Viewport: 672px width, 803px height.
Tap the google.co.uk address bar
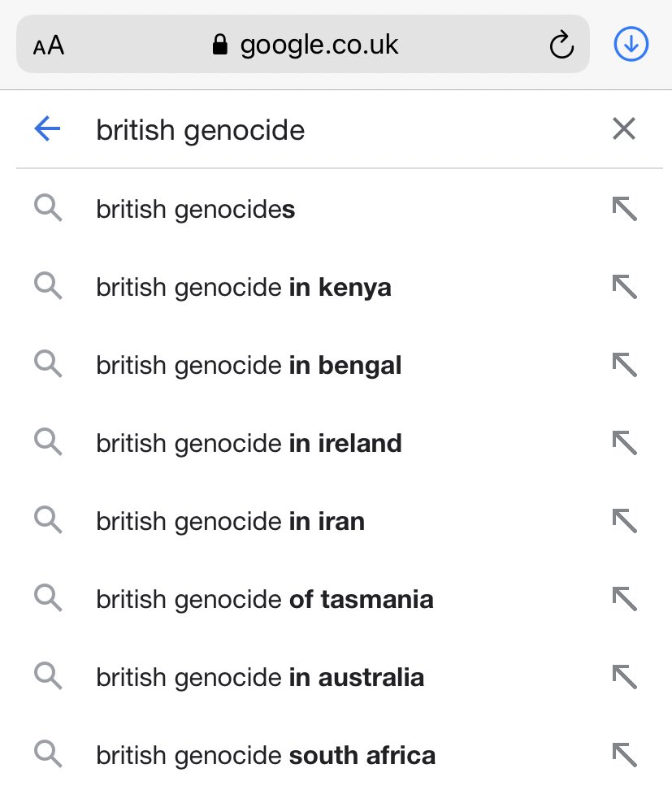pyautogui.click(x=303, y=44)
